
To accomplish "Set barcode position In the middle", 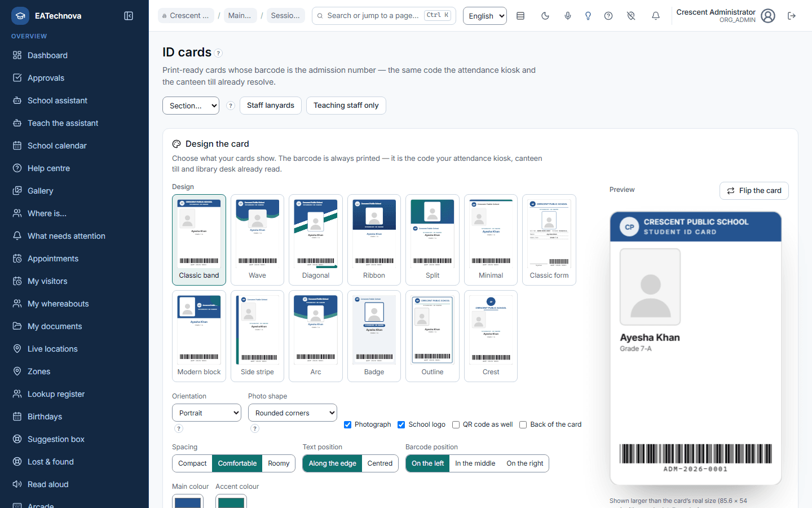I will 475,463.
